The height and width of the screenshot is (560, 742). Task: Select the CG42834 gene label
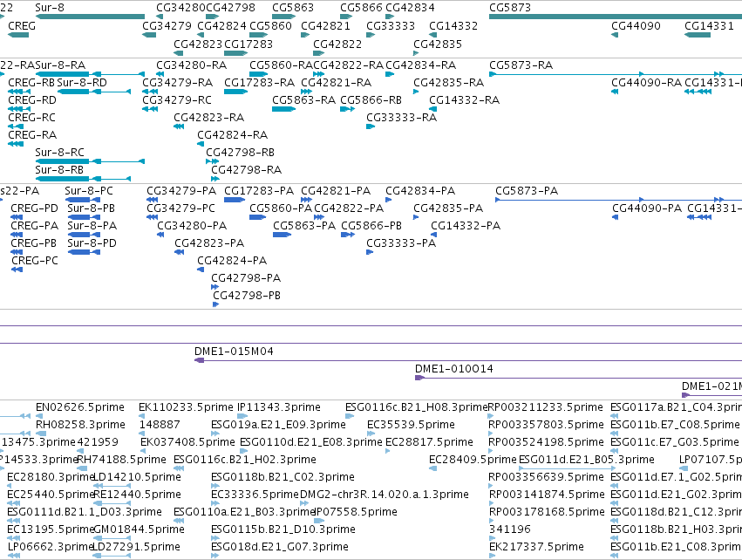tap(410, 8)
